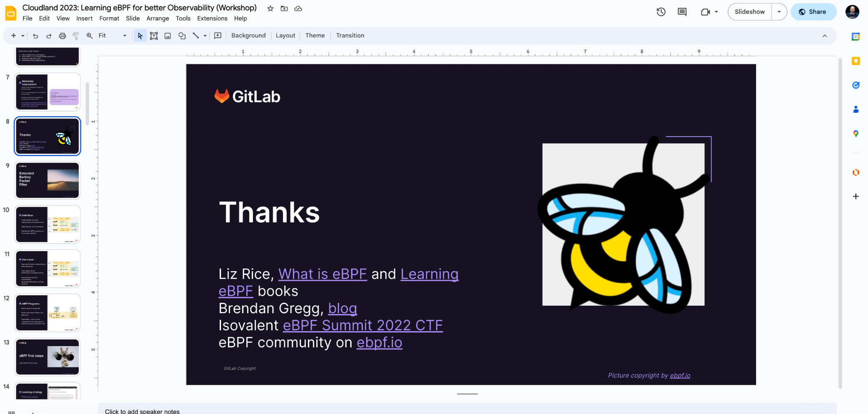Screen dimensions: 868x414
Task: Open version history clock icon
Action: point(661,12)
